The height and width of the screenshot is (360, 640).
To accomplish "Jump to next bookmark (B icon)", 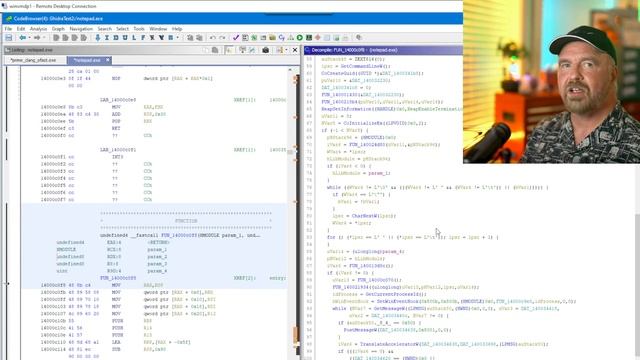I will (171, 38).
